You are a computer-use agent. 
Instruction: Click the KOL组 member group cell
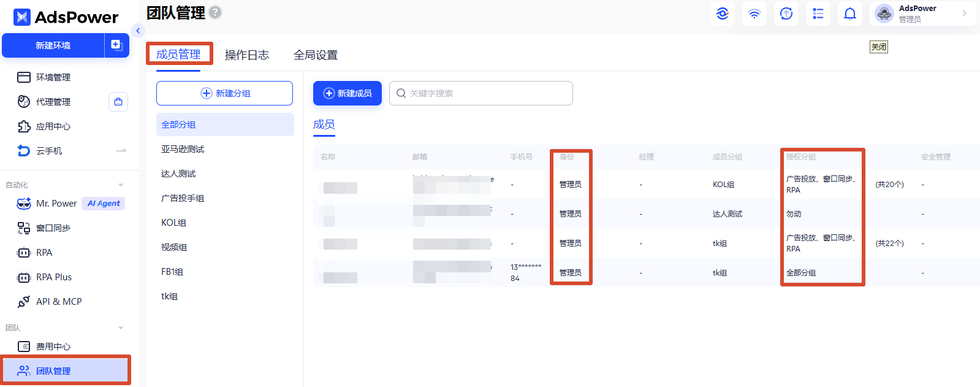[723, 185]
